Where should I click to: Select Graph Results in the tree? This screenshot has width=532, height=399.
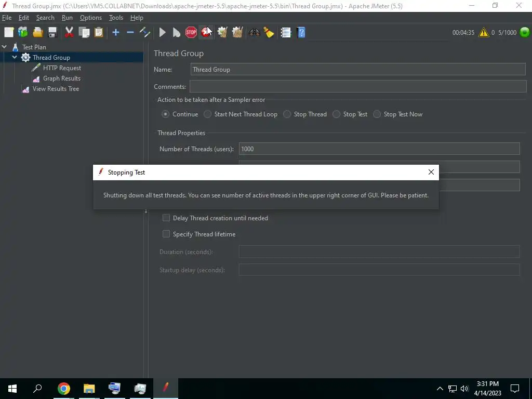pos(62,78)
